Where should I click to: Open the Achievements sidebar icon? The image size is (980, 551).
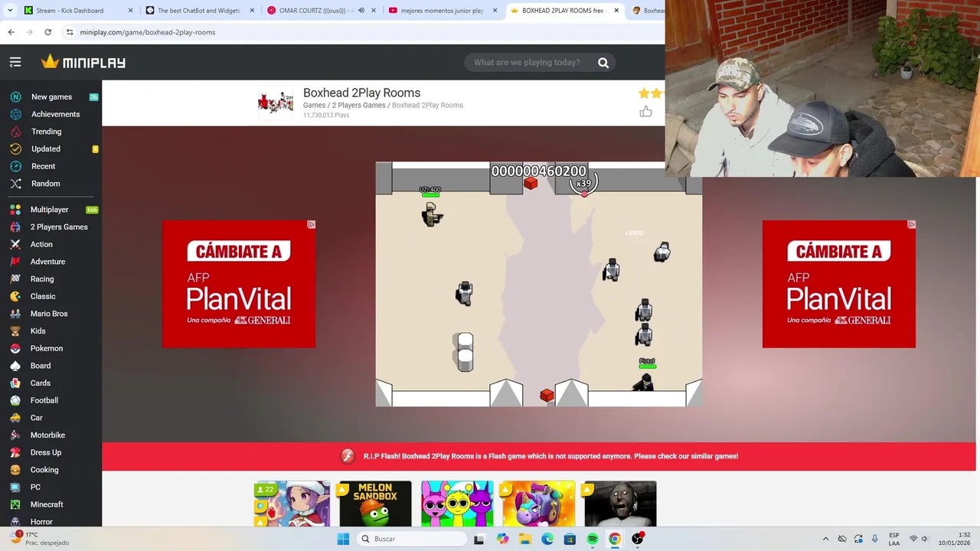coord(15,114)
